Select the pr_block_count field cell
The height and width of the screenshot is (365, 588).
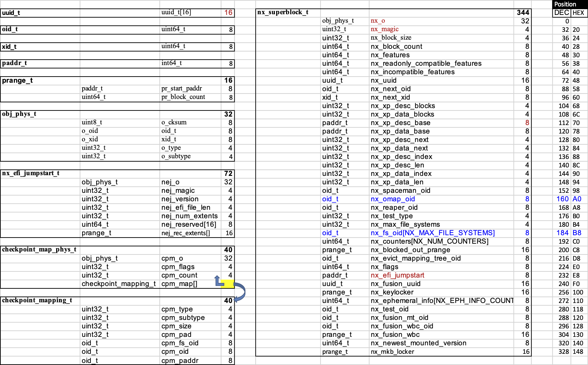(190, 97)
